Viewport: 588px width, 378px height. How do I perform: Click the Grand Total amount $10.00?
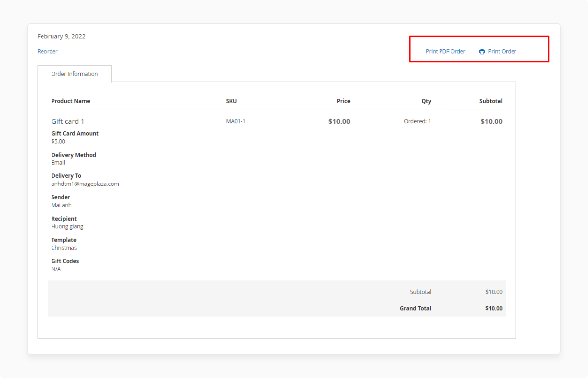pyautogui.click(x=493, y=308)
